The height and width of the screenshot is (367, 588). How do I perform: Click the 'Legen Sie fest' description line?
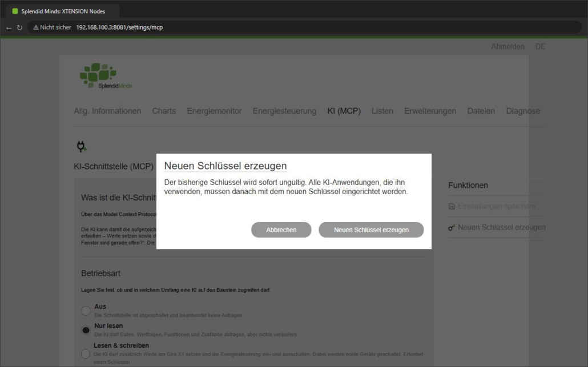pos(176,290)
